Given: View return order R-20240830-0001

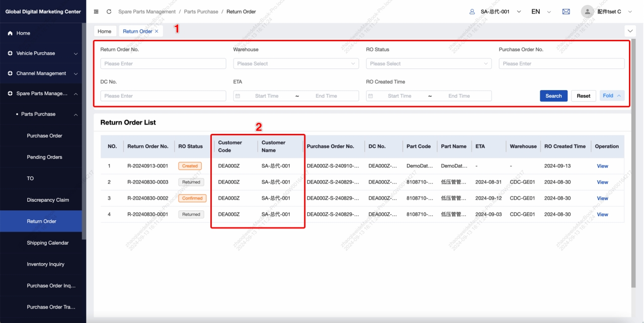Looking at the screenshot, I should coord(602,214).
